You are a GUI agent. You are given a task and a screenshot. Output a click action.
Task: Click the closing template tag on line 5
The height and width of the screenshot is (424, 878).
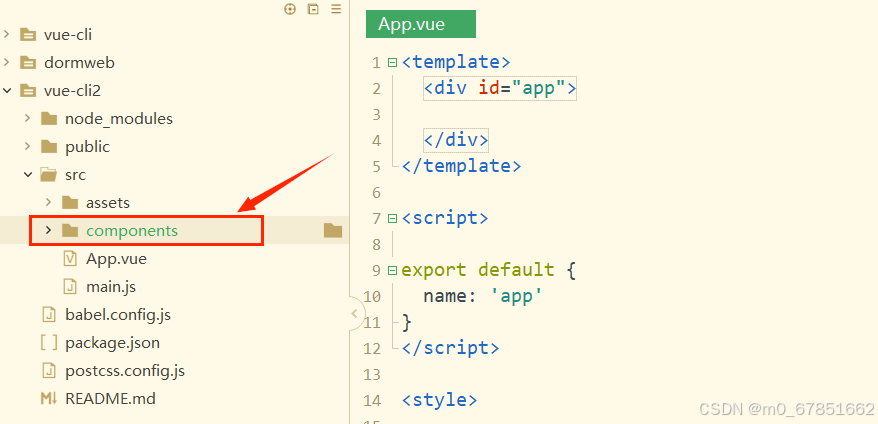461,166
